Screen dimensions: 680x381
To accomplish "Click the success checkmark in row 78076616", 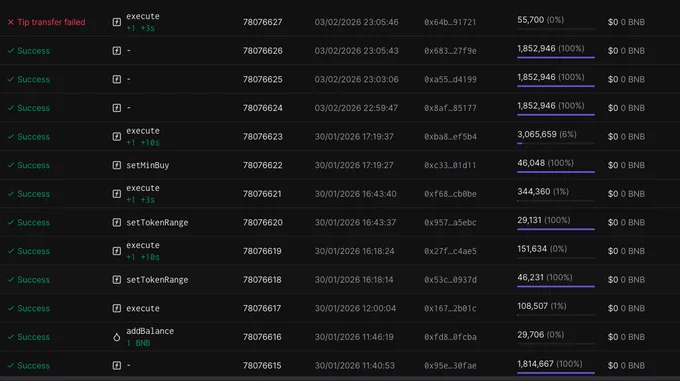I will click(x=11, y=337).
